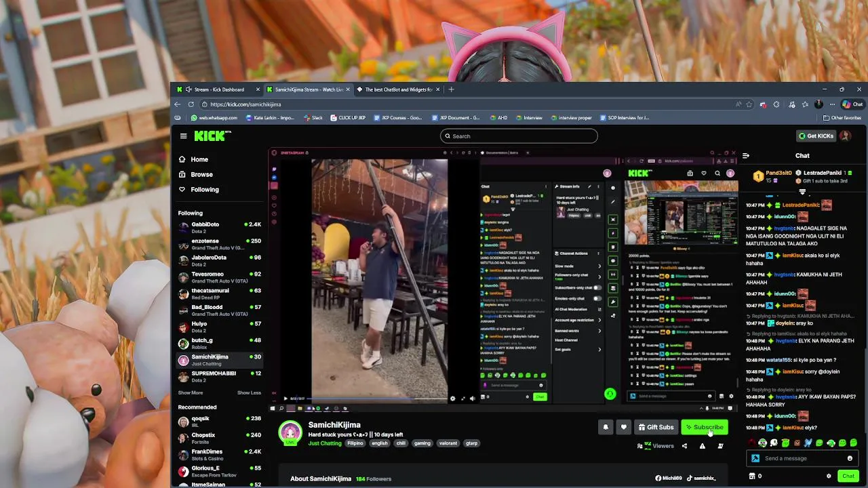The height and width of the screenshot is (488, 868).
Task: Expand the gift leaderboard chevron in chat
Action: pos(802,192)
